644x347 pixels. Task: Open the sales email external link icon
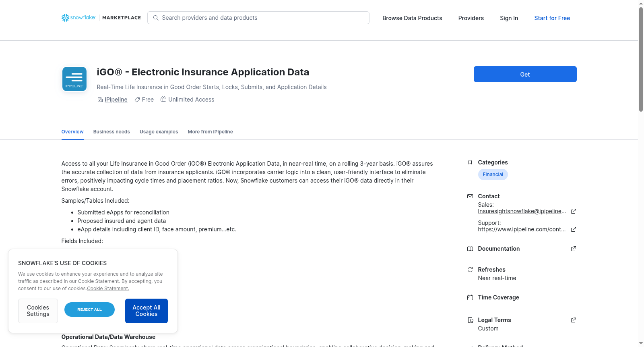574,211
